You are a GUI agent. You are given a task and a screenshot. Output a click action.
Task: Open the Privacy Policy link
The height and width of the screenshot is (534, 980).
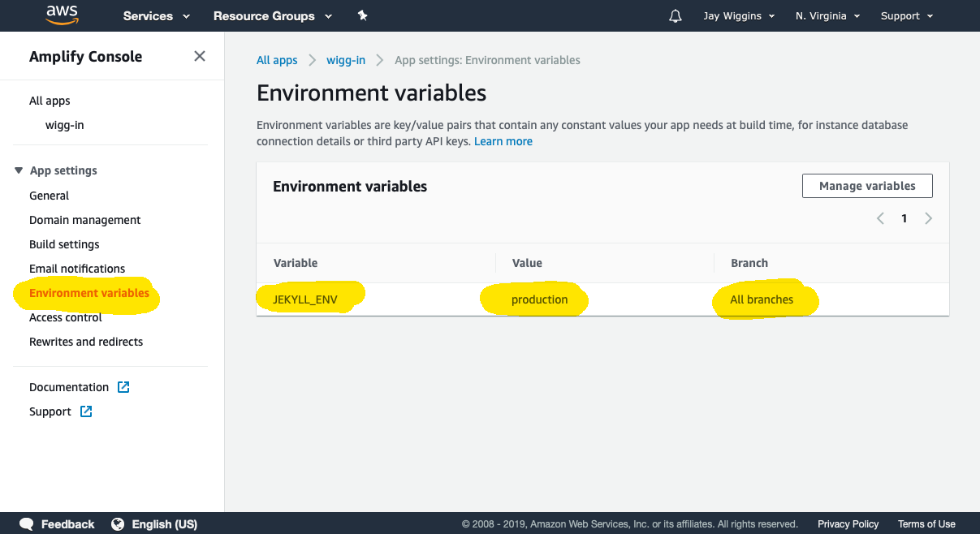pyautogui.click(x=848, y=524)
